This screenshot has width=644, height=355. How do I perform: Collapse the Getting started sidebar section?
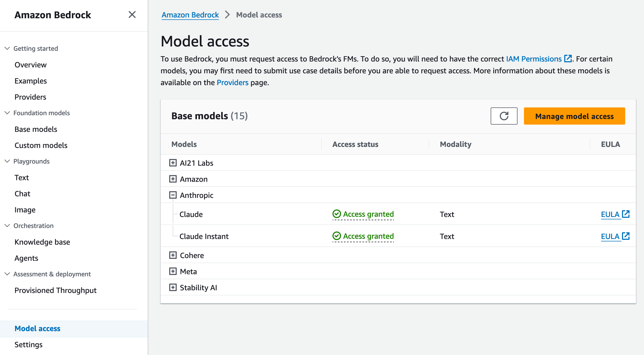click(x=8, y=48)
